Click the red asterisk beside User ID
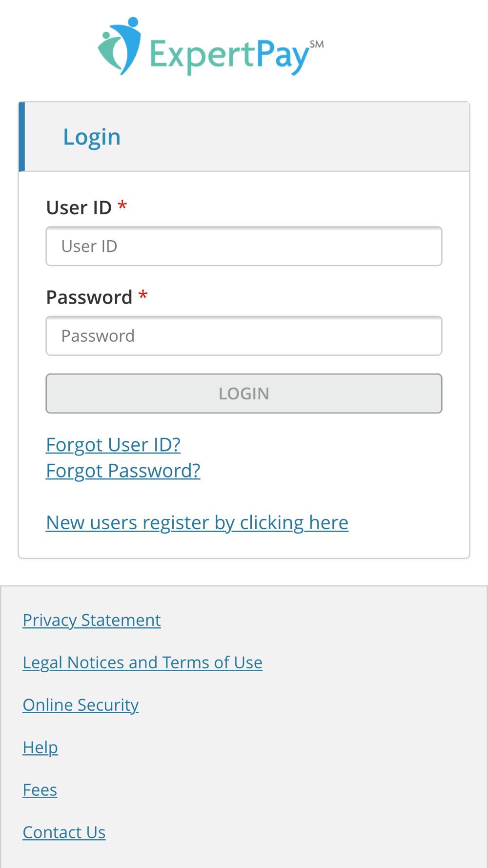488x868 pixels. [122, 206]
